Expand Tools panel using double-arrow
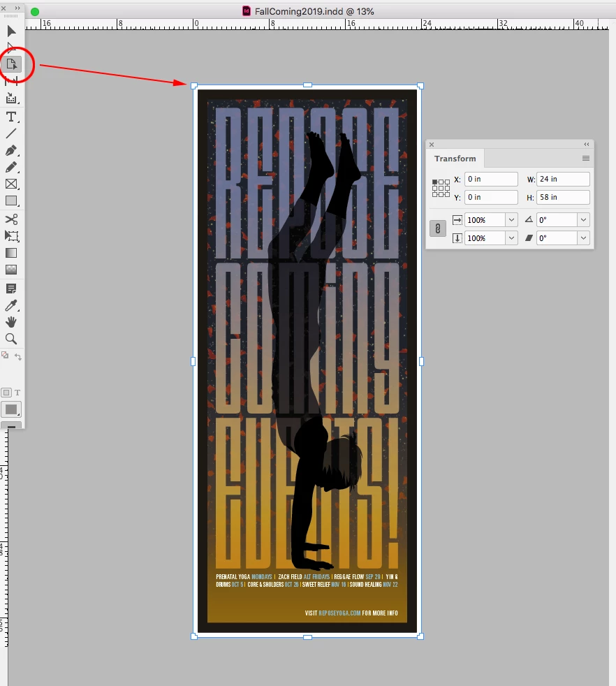 coord(17,8)
